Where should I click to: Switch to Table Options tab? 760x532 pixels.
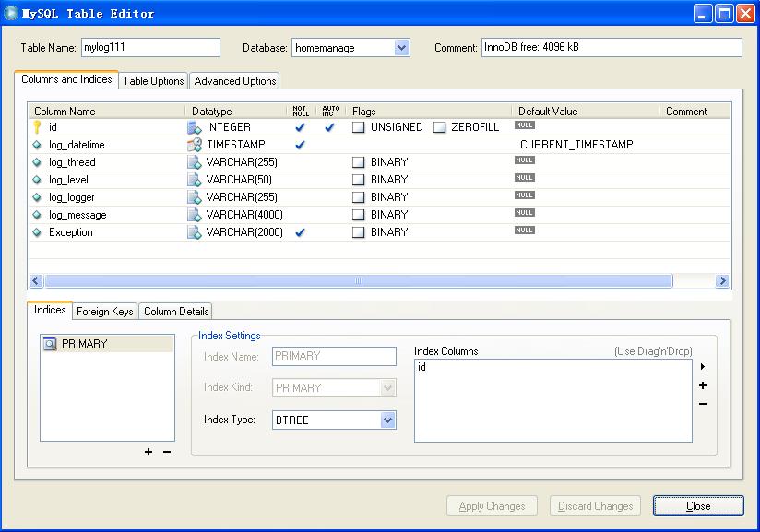[153, 81]
